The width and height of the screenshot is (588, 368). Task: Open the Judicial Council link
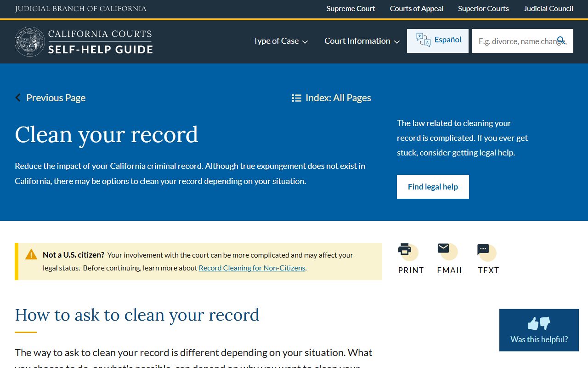(548, 9)
